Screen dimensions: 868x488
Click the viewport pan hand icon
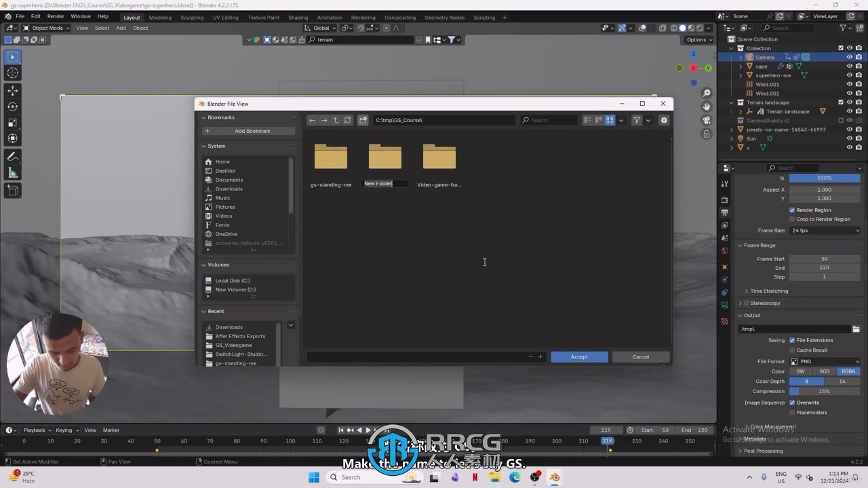707,107
